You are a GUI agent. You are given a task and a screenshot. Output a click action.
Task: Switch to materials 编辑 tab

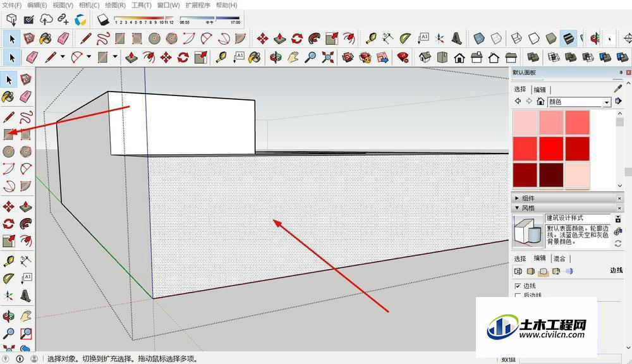pos(540,90)
